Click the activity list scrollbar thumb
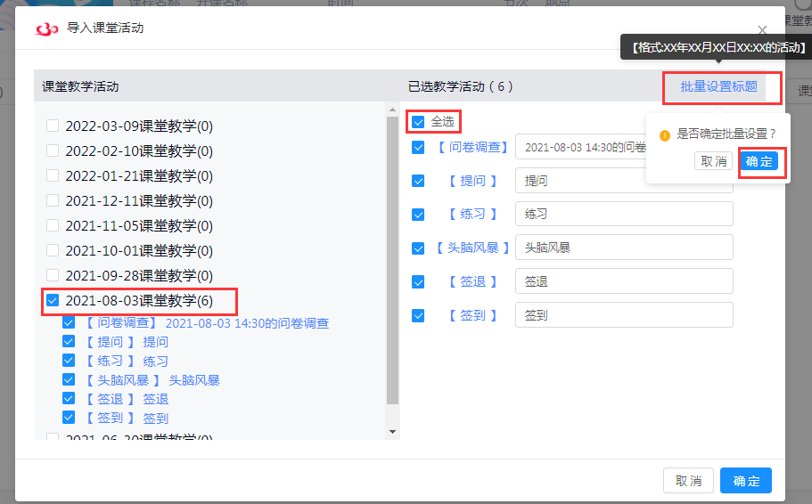The image size is (812, 504). [392, 258]
